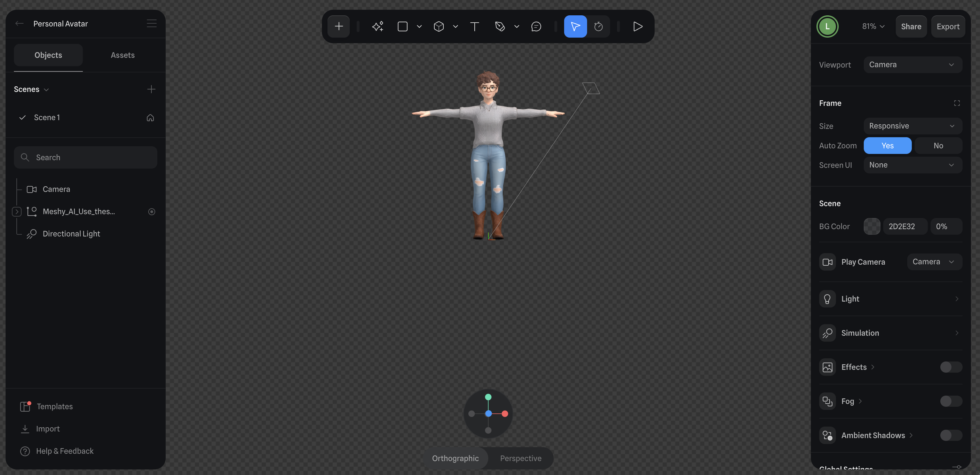Select the rectangle shape tool

coord(403,26)
